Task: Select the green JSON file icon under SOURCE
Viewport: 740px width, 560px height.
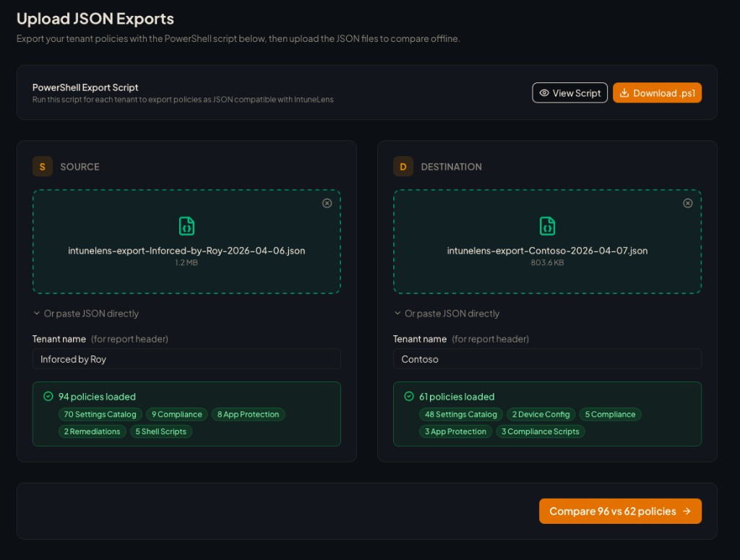Action: tap(186, 225)
